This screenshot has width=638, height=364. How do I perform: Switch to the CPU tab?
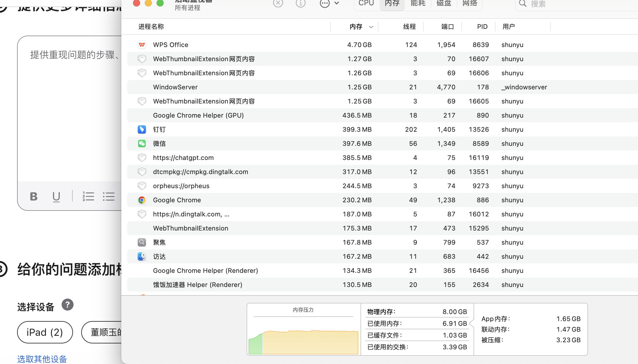[366, 4]
